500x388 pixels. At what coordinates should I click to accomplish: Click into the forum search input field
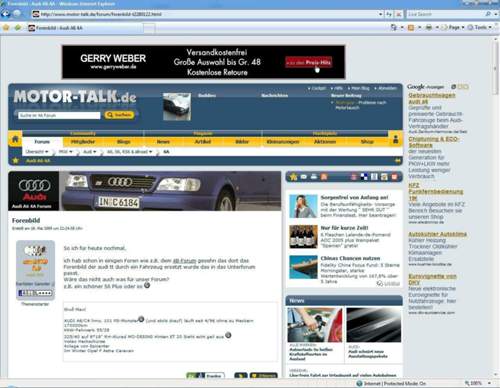coord(59,115)
